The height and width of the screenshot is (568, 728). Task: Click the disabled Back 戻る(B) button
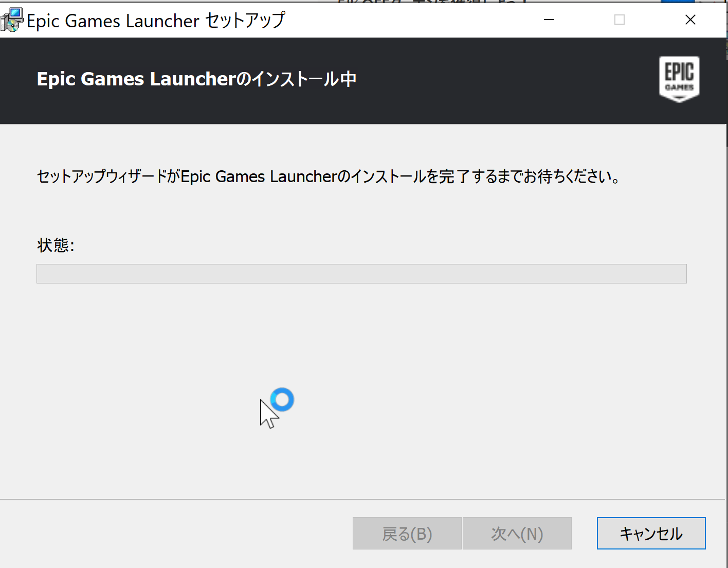407,533
